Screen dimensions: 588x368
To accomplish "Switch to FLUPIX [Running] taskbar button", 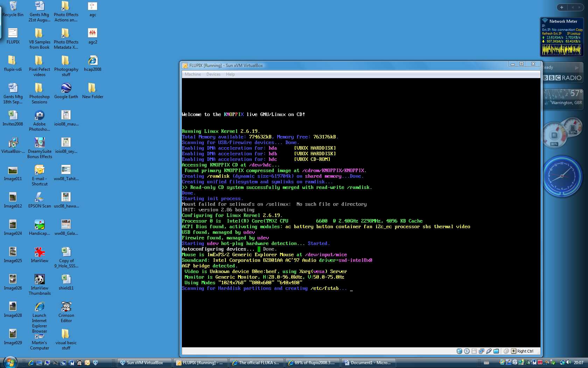I will [201, 363].
